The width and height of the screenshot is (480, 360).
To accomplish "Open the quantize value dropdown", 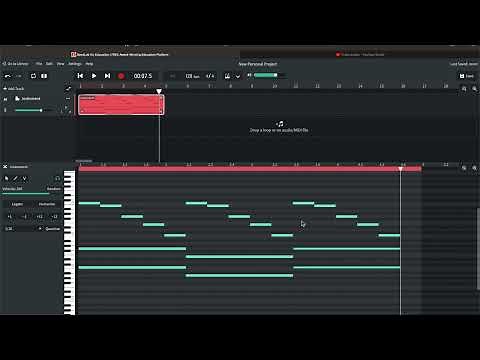I will point(23,229).
